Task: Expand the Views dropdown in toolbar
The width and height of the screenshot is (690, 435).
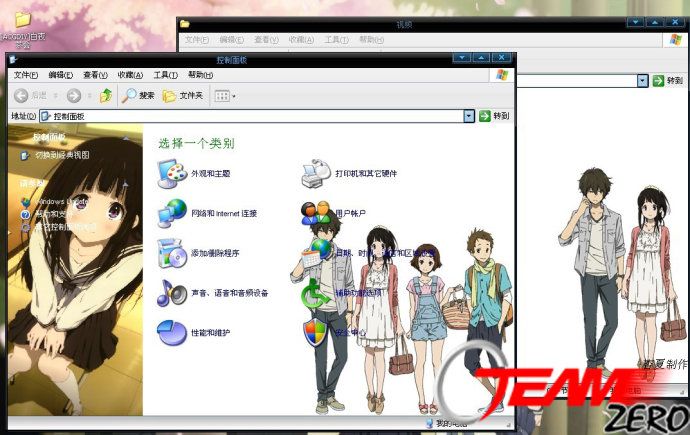Action: tap(223, 95)
